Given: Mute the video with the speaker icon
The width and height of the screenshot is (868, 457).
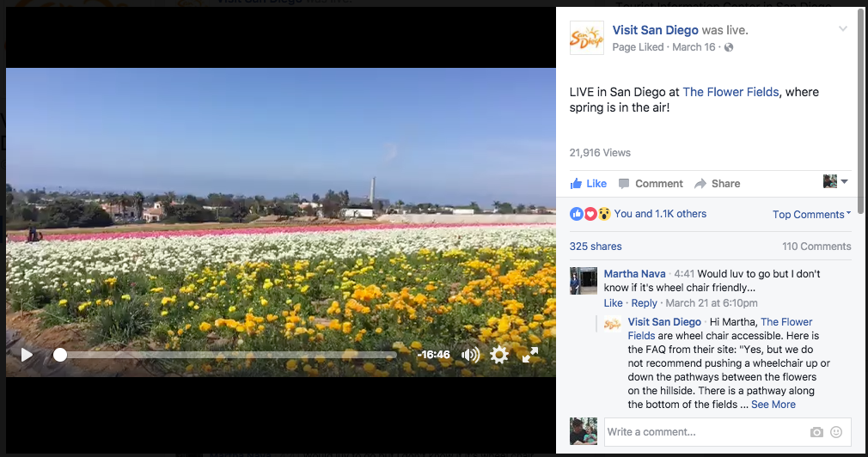Looking at the screenshot, I should (471, 355).
